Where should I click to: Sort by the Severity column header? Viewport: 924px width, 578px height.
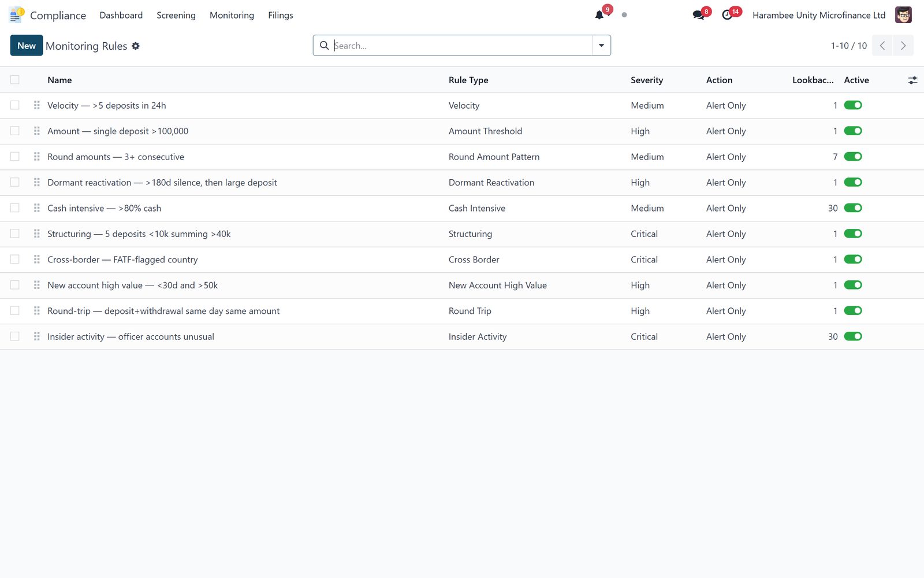[647, 80]
